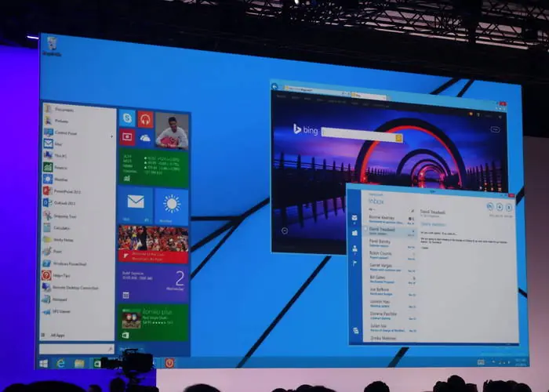This screenshot has width=549, height=392.
Task: Open the Robin Counts email in inbox
Action: click(391, 255)
